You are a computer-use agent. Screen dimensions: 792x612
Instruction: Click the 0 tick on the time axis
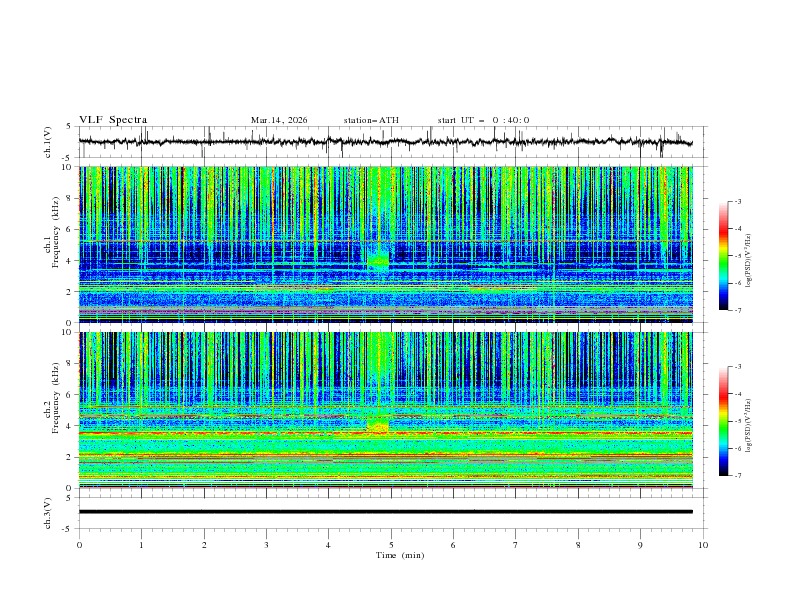(80, 545)
